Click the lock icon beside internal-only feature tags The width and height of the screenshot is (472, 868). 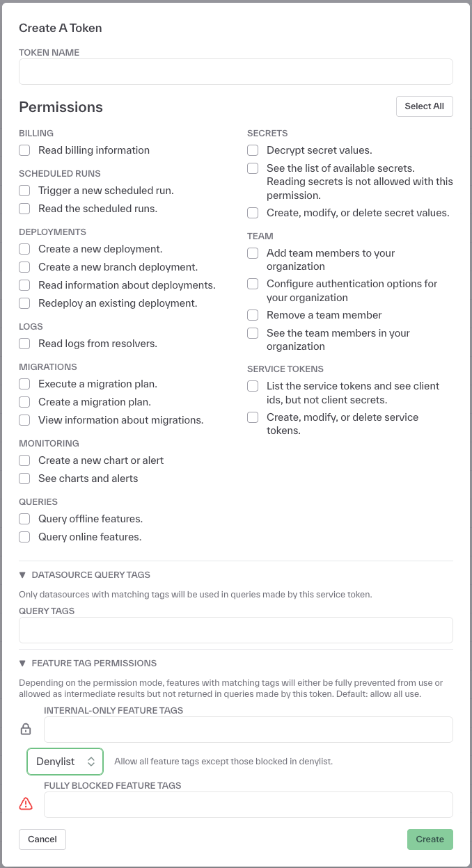(x=25, y=729)
